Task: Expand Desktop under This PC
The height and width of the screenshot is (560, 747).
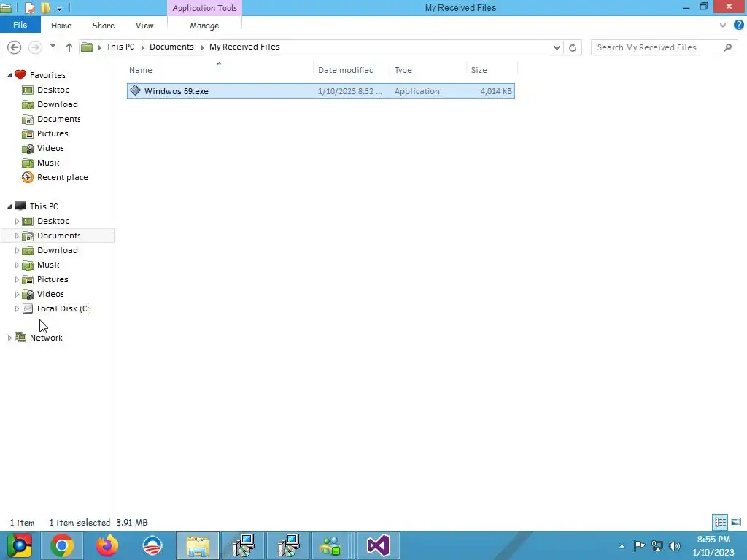Action: 17,221
